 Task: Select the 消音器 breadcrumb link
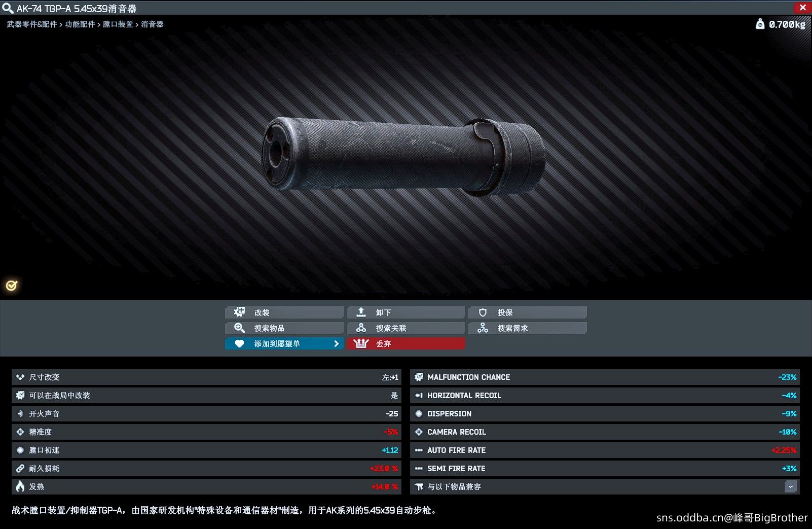[152, 24]
